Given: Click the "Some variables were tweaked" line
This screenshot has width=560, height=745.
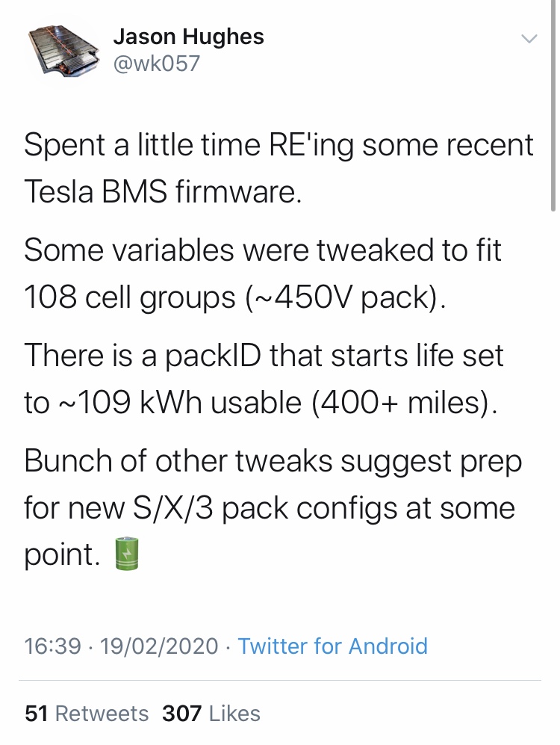Looking at the screenshot, I should click(262, 250).
